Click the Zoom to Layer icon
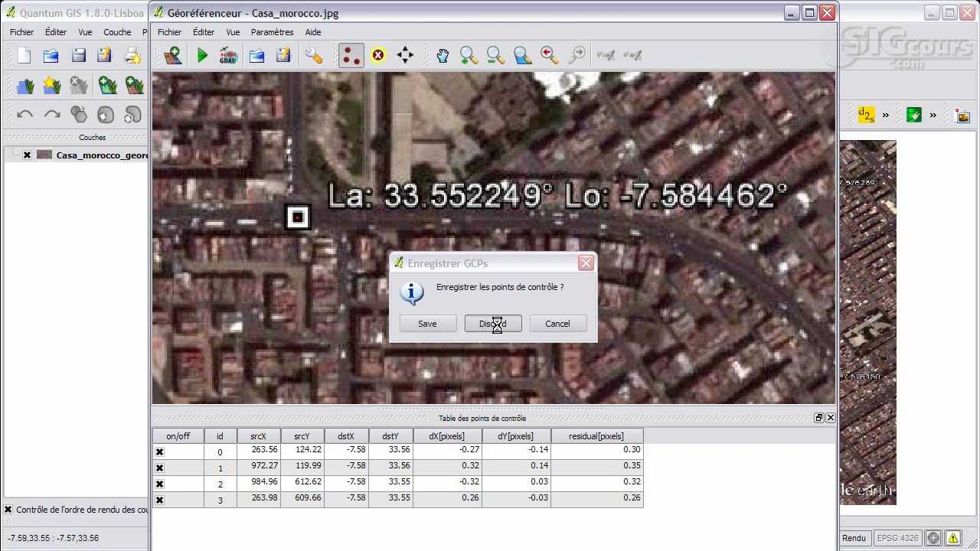The width and height of the screenshot is (980, 551). (522, 55)
